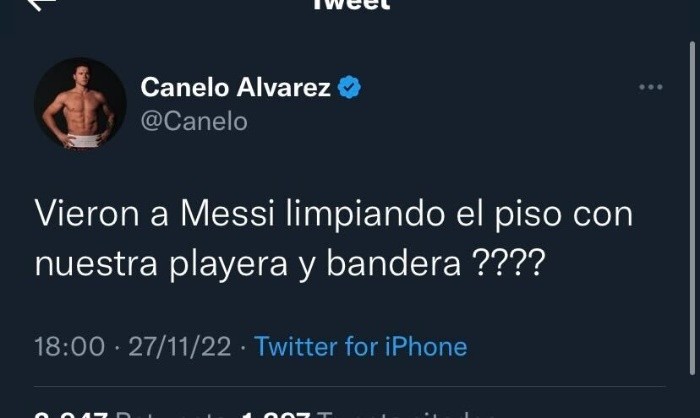Click the word bandera in the tweet
Image resolution: width=700 pixels, height=418 pixels.
pyautogui.click(x=393, y=263)
